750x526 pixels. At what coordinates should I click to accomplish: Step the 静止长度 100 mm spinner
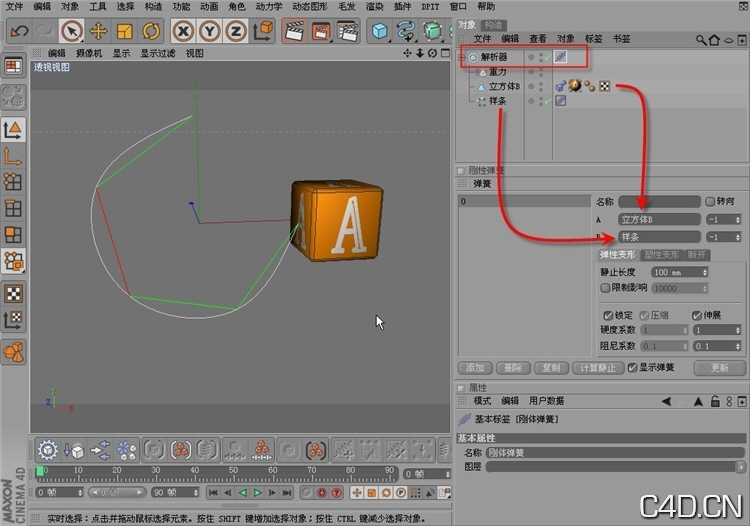(x=705, y=272)
